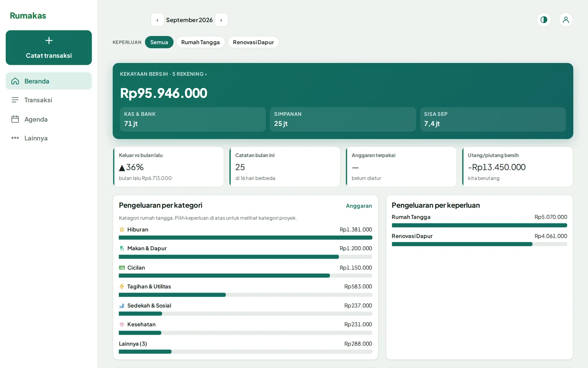
Task: Click the Tagihan & Utilitas progress bar
Action: tap(245, 295)
